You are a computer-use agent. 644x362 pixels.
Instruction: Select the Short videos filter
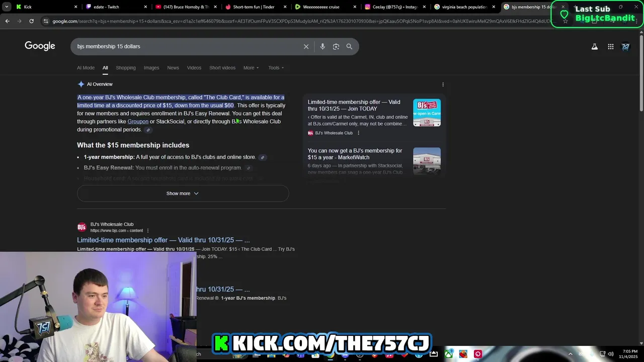click(x=222, y=68)
